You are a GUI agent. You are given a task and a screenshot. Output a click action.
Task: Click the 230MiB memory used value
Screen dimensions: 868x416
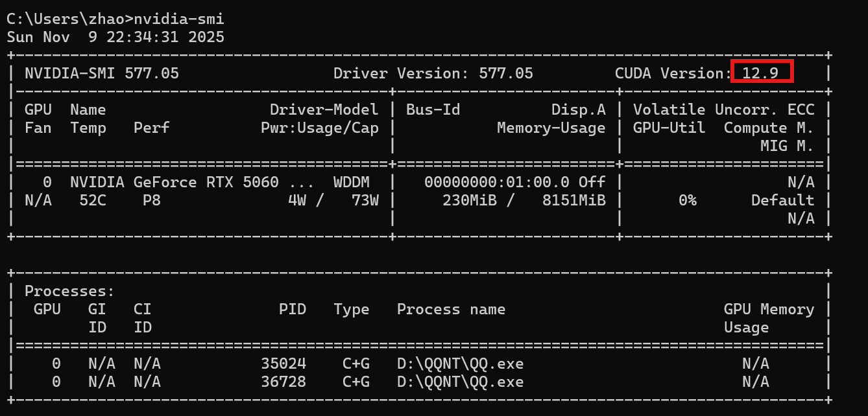pos(470,200)
